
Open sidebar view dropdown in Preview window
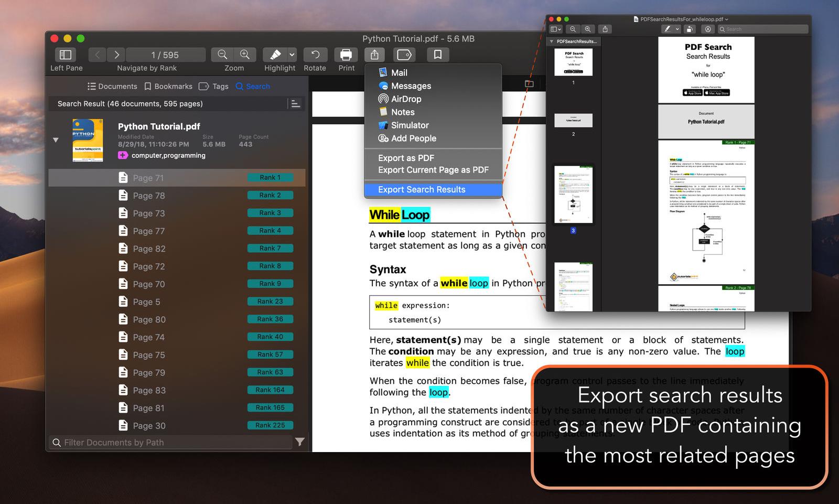[x=556, y=29]
